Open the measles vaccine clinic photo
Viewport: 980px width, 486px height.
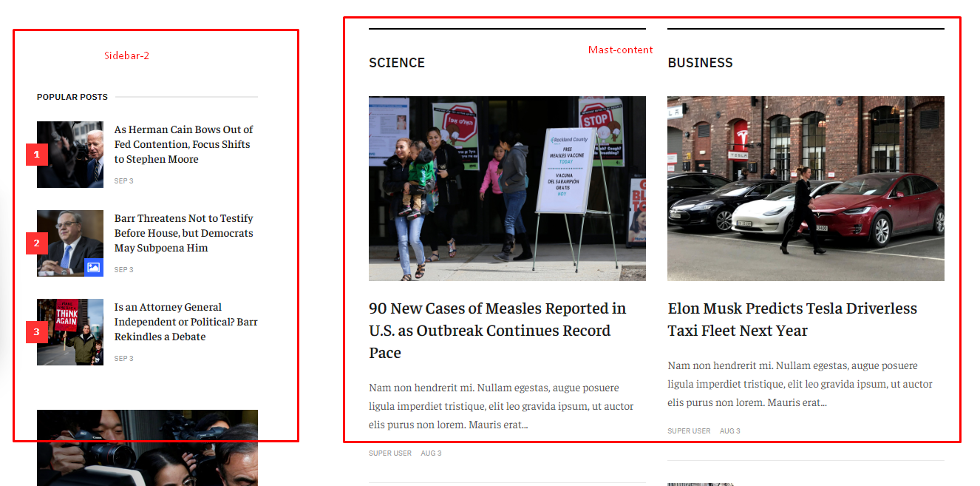507,189
